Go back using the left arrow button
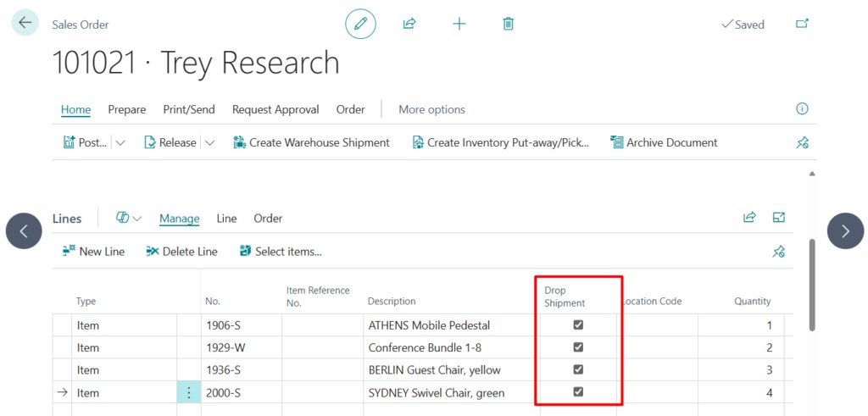868x416 pixels. click(x=25, y=23)
